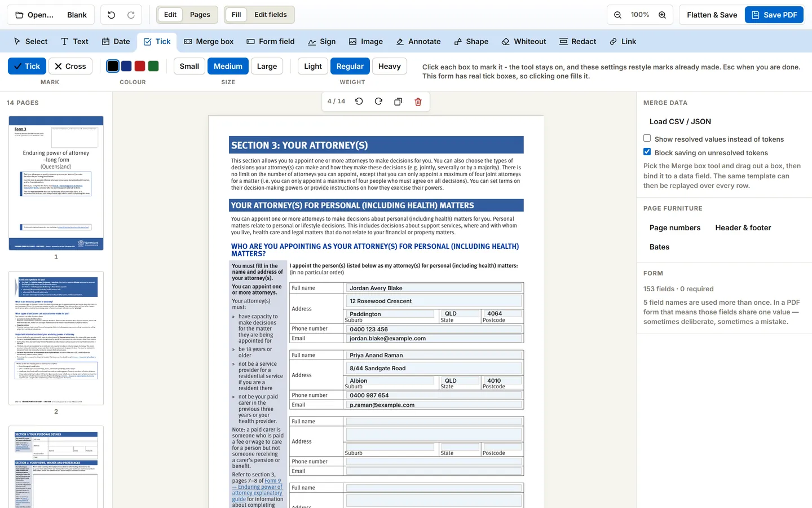Select the Select tool

click(x=31, y=41)
